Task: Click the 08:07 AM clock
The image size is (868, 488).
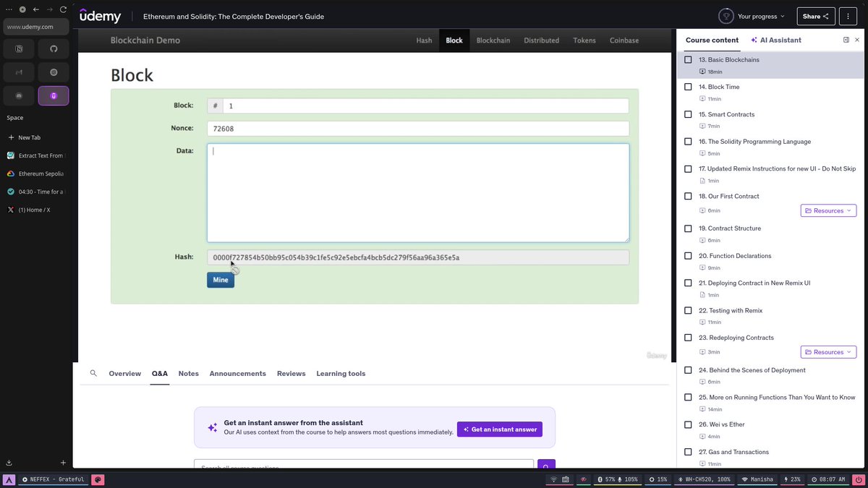Action: 827,479
